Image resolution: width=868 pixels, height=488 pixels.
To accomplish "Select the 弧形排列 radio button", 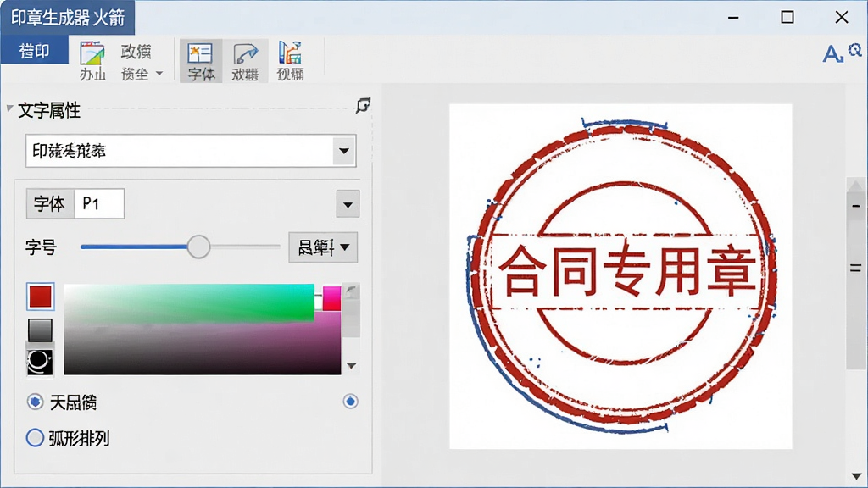I will 35,438.
